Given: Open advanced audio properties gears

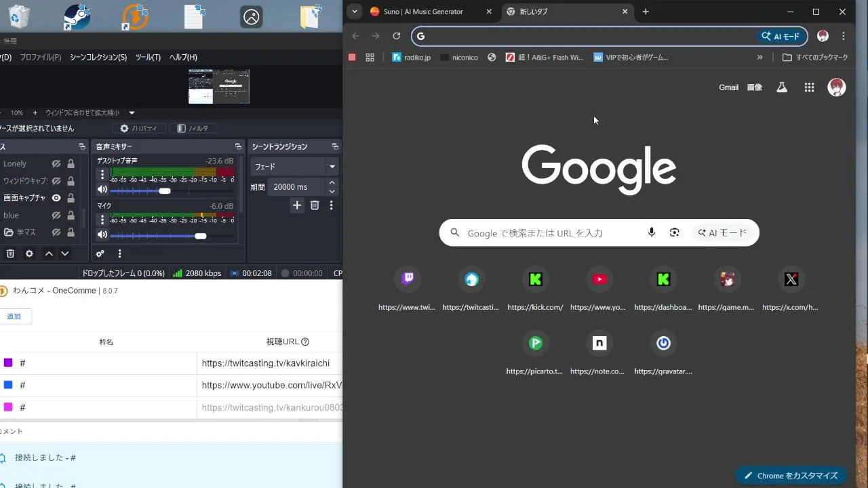Looking at the screenshot, I should (x=100, y=253).
